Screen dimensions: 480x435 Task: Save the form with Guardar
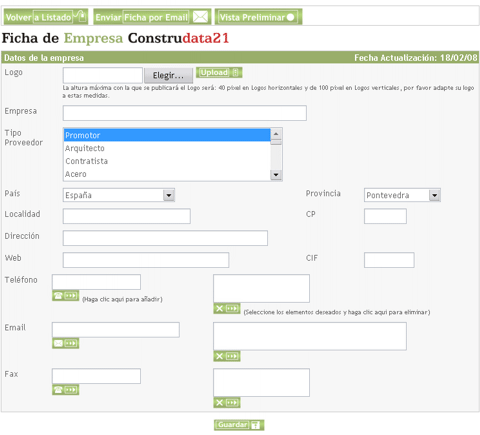point(239,425)
